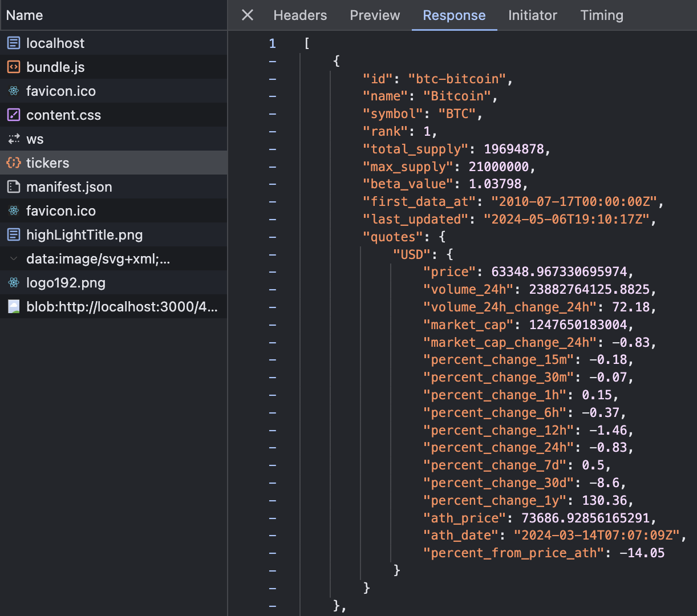Click the chevron icon beside data:image/svg+xml
697x616 pixels.
point(14,258)
